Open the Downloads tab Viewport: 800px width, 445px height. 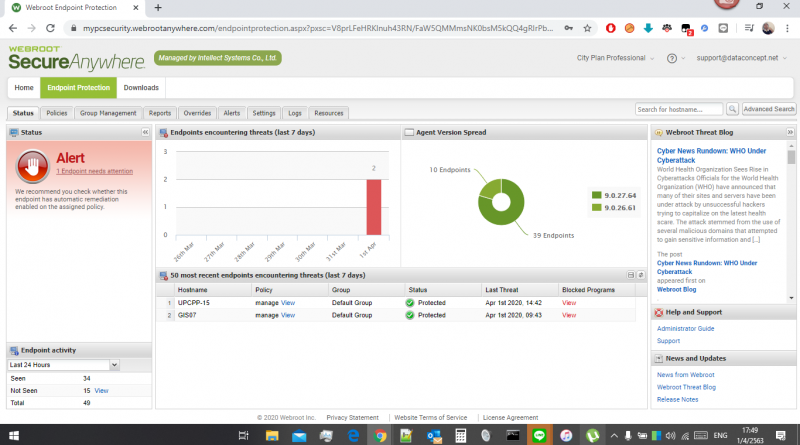coord(141,88)
